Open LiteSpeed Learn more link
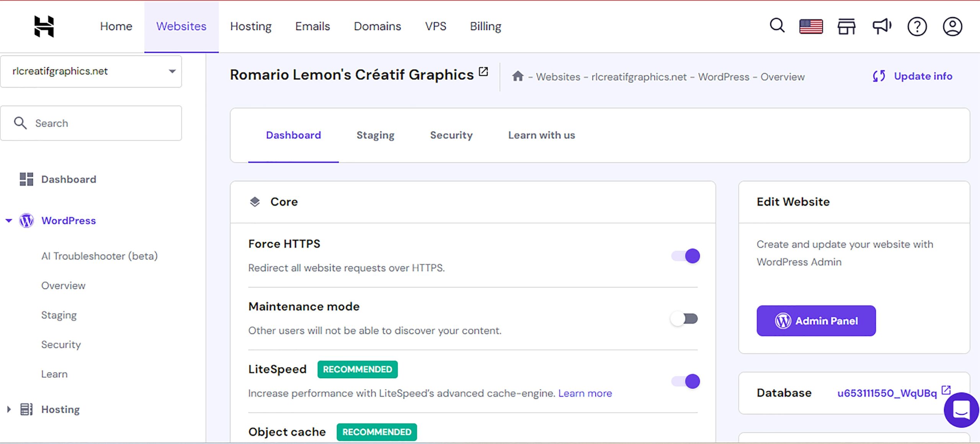This screenshot has height=444, width=980. point(585,393)
